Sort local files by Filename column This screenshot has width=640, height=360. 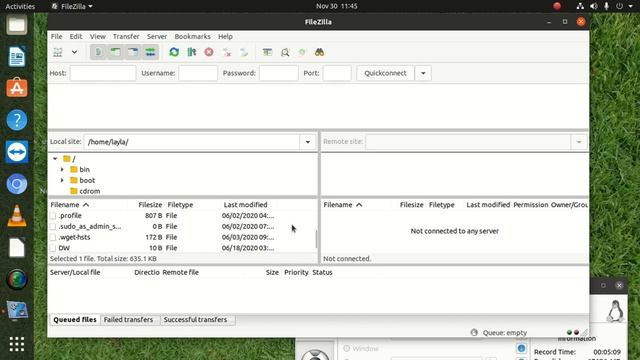tap(70, 205)
